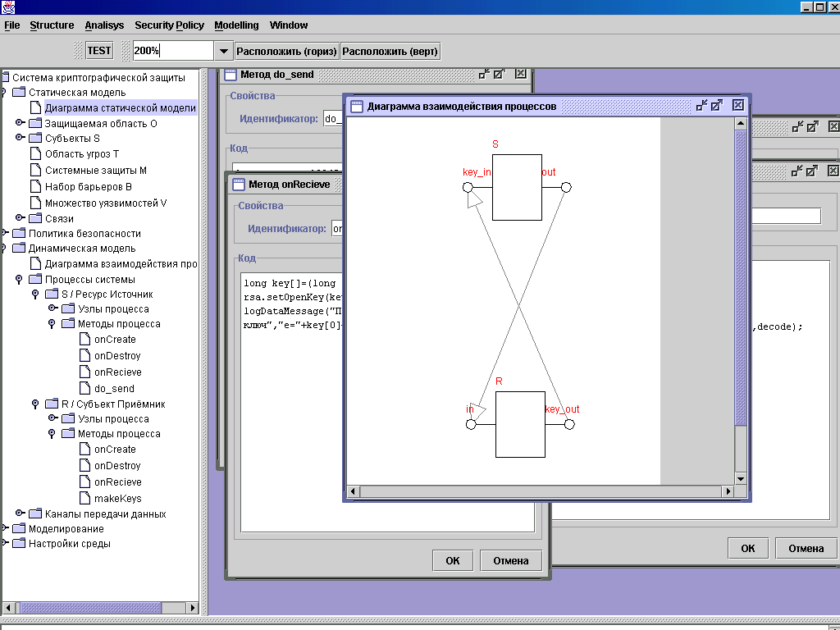This screenshot has height=630, width=840.
Task: Click the R process block in diagram
Action: click(x=520, y=424)
